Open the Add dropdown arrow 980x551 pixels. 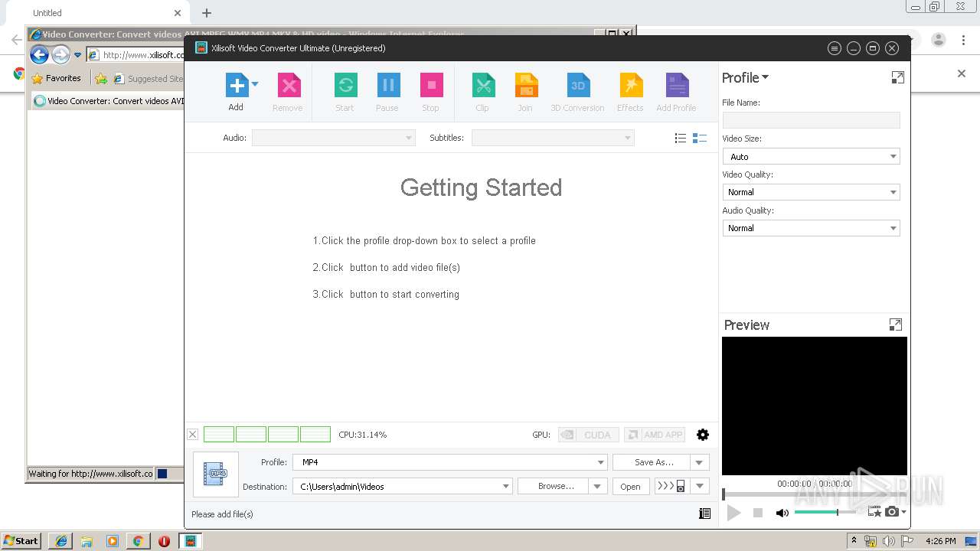pos(255,84)
